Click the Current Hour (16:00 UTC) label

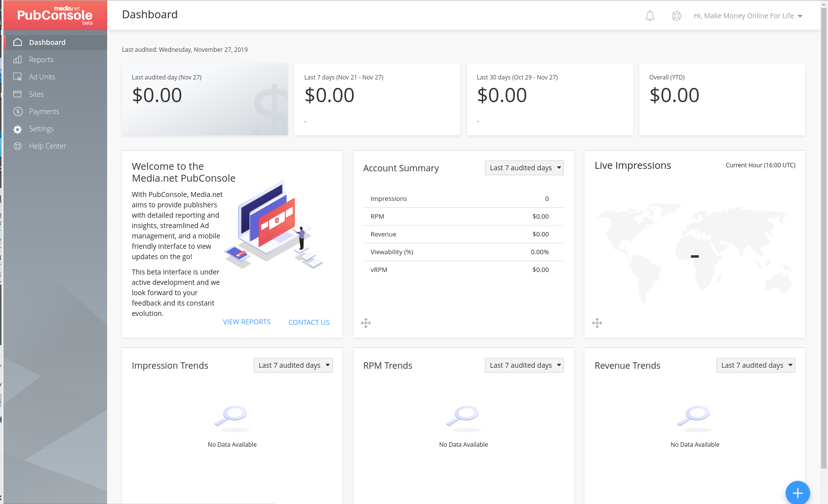pyautogui.click(x=760, y=165)
